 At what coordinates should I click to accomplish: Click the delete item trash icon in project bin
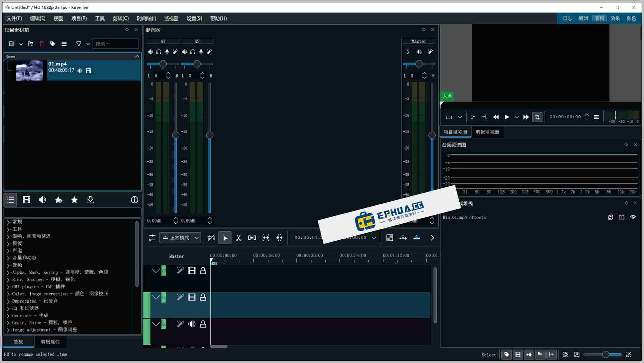[x=41, y=44]
